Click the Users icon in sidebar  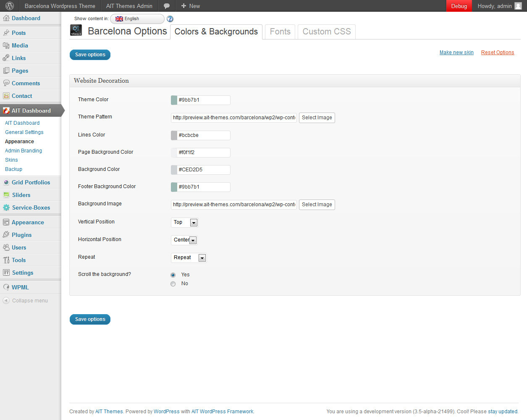coord(6,247)
